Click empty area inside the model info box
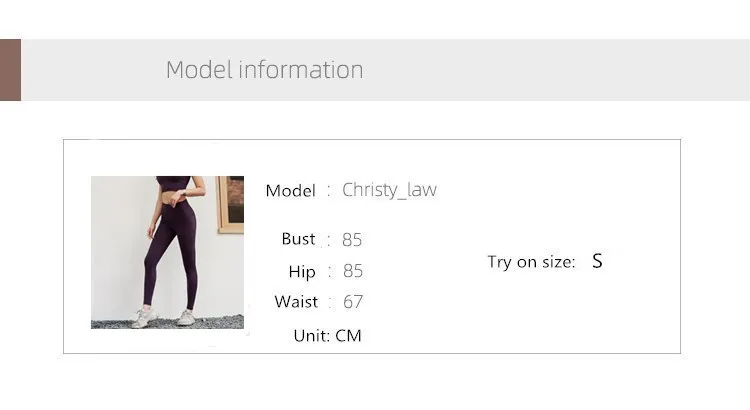The image size is (750, 410). pos(550,191)
